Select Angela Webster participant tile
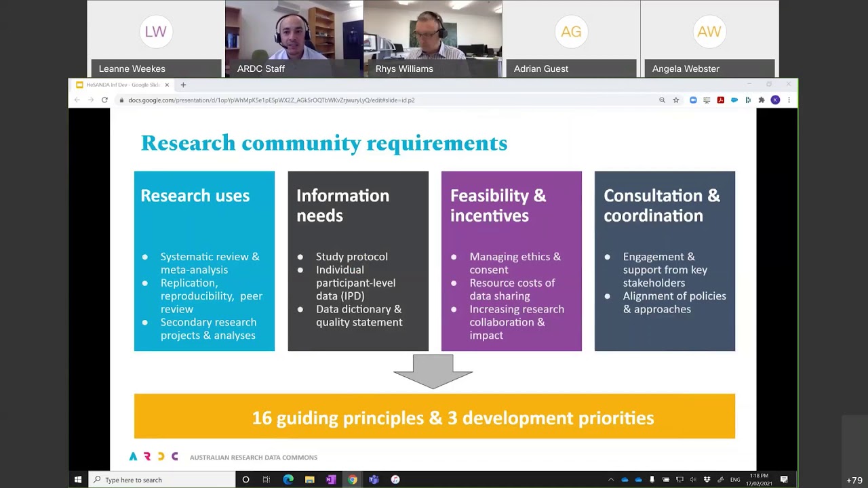Screen dimensions: 868x488 pos(709,39)
